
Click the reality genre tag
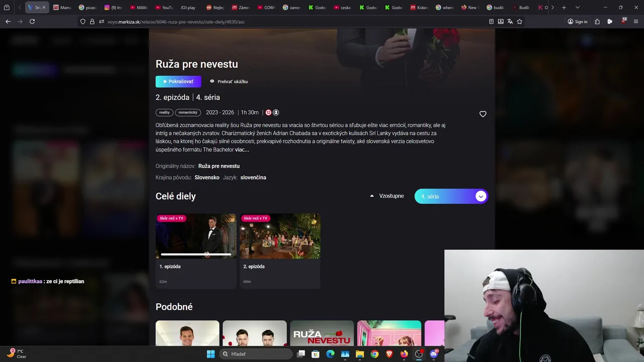(x=165, y=113)
